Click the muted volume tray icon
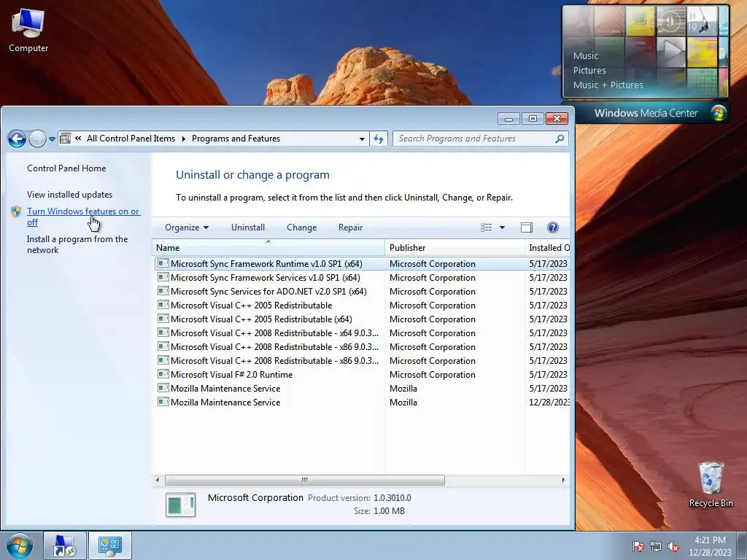This screenshot has height=560, width=747. pyautogui.click(x=673, y=547)
